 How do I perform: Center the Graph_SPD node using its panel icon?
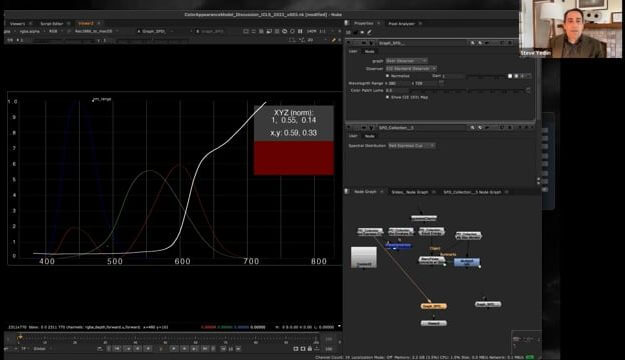(x=472, y=43)
